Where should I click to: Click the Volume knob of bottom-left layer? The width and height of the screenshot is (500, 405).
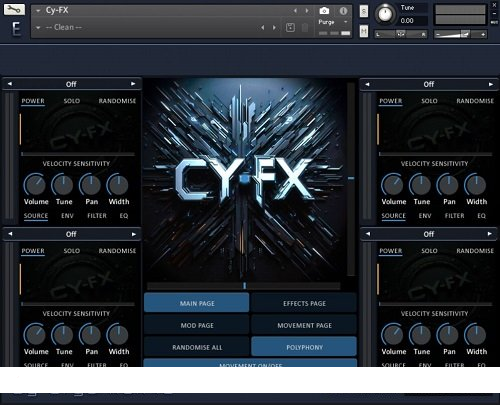click(x=35, y=335)
